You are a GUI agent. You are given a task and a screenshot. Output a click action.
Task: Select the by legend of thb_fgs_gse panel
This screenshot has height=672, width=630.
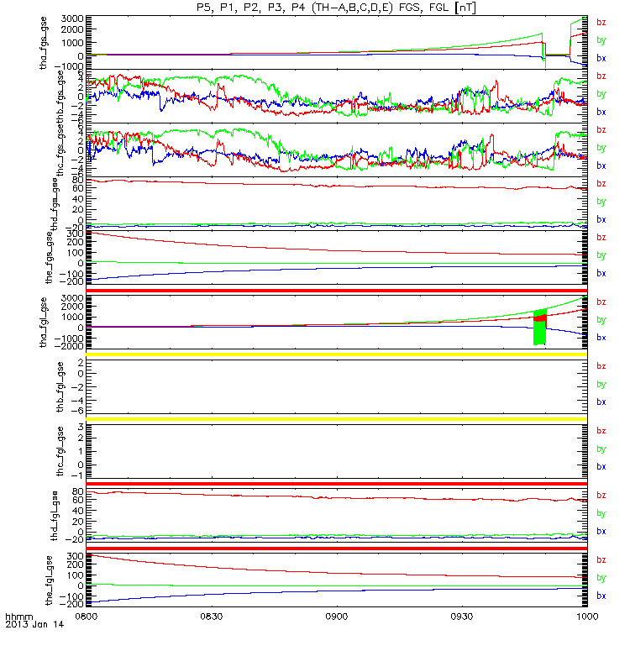[x=601, y=94]
